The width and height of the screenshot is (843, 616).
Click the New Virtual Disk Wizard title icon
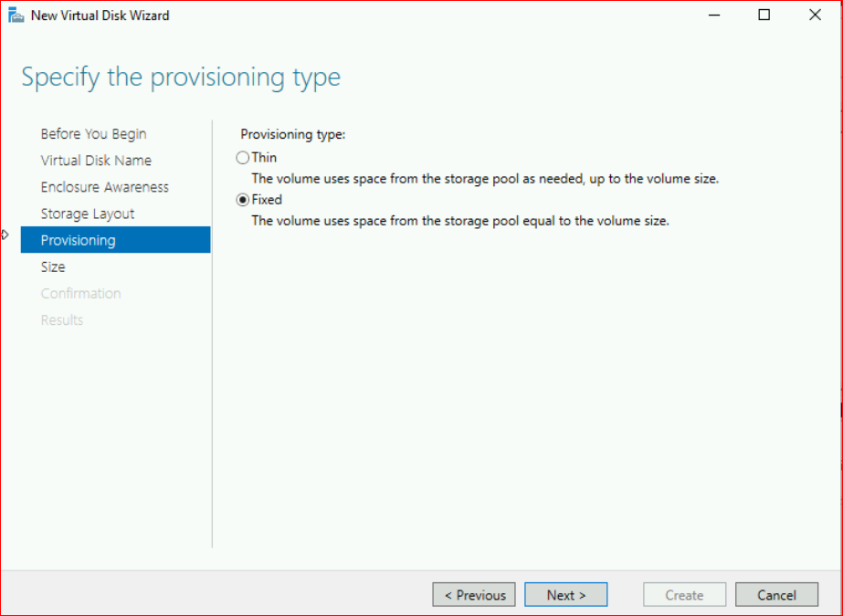[16, 16]
